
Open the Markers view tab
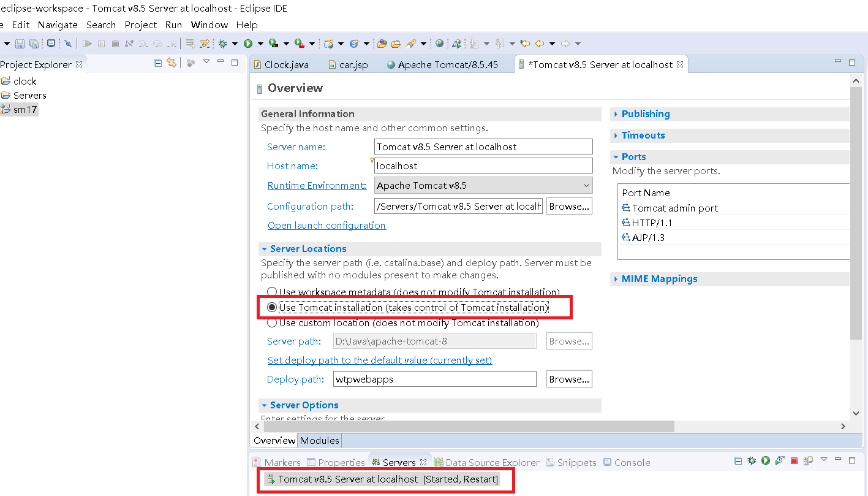point(276,462)
